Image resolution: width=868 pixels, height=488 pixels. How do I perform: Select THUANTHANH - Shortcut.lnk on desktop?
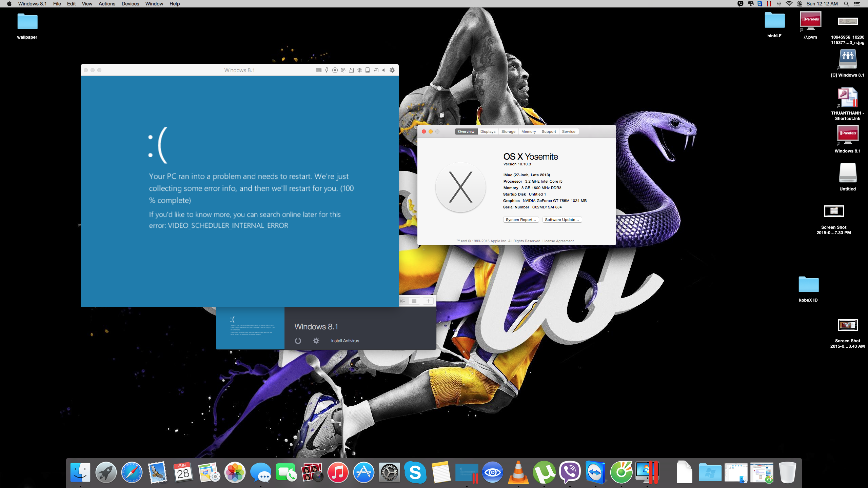(x=848, y=104)
